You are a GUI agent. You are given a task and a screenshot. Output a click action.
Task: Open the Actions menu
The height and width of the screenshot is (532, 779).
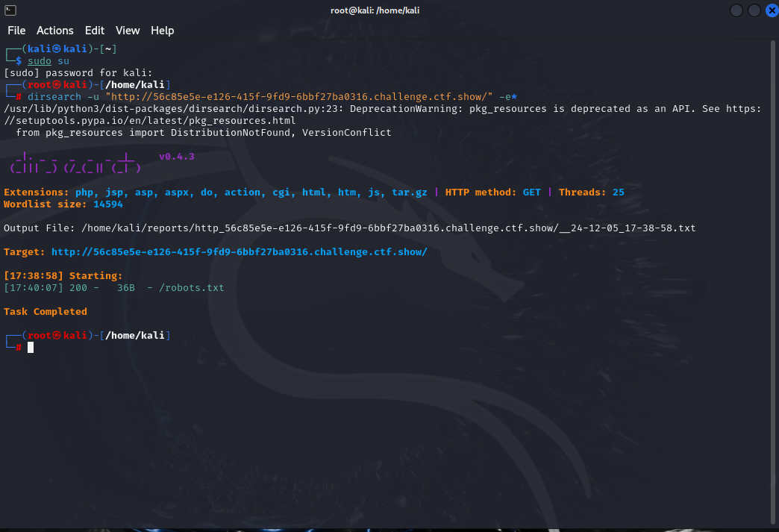pyautogui.click(x=55, y=31)
